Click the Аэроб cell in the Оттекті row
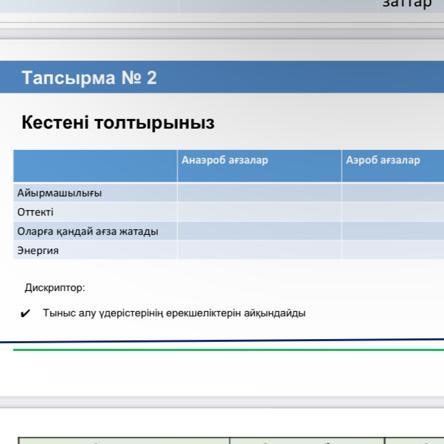This screenshot has width=444, height=444. tap(393, 212)
